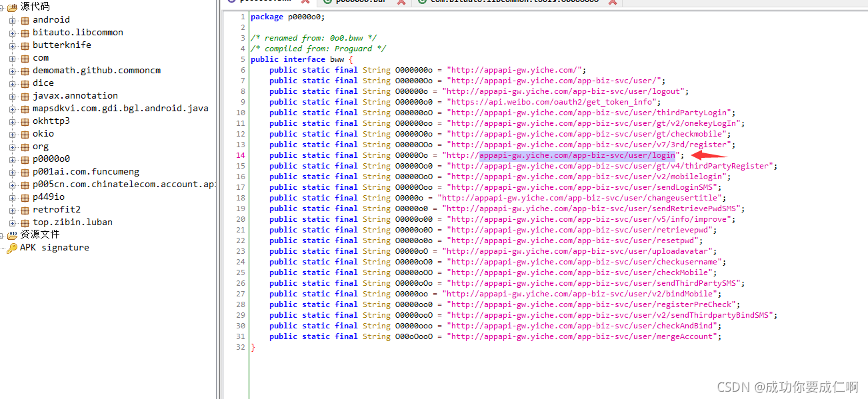The height and width of the screenshot is (399, 868).
Task: Click the top.zibin.luban package icon
Action: pos(25,222)
